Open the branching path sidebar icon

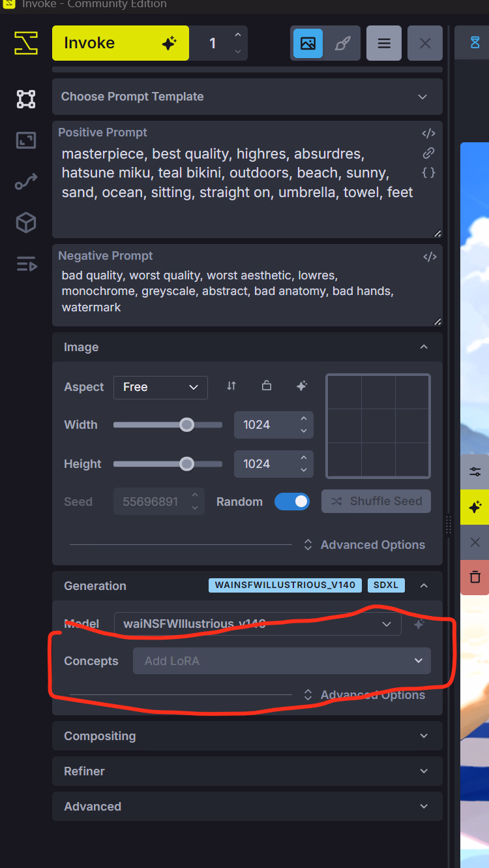26,182
